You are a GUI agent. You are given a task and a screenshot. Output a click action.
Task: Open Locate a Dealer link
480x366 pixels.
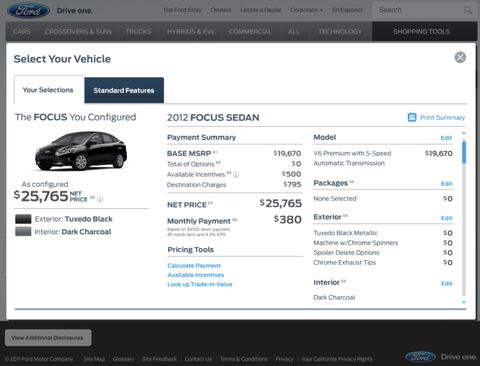coord(261,10)
